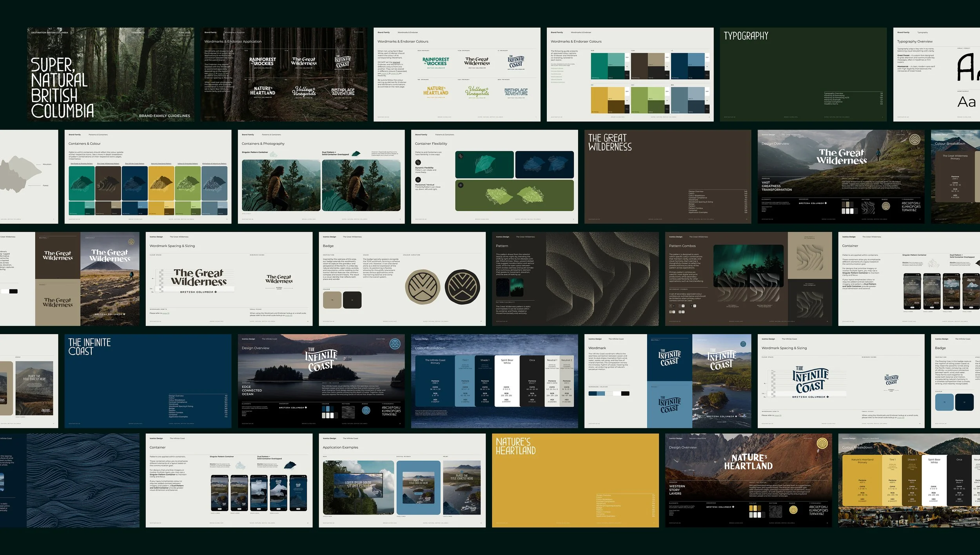Screen dimensions: 980x555
Task: Click yellow Nature's Heartland wordmark on light slide
Action: click(x=436, y=91)
